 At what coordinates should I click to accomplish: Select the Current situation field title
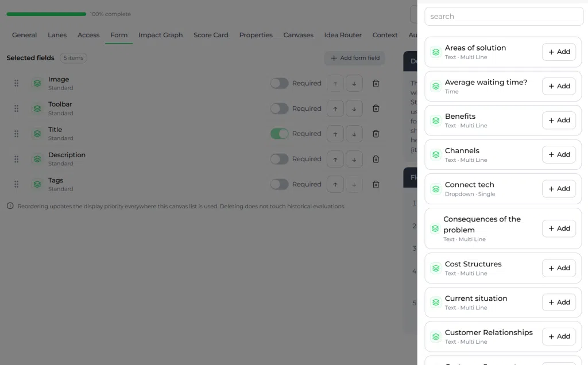[x=476, y=298]
